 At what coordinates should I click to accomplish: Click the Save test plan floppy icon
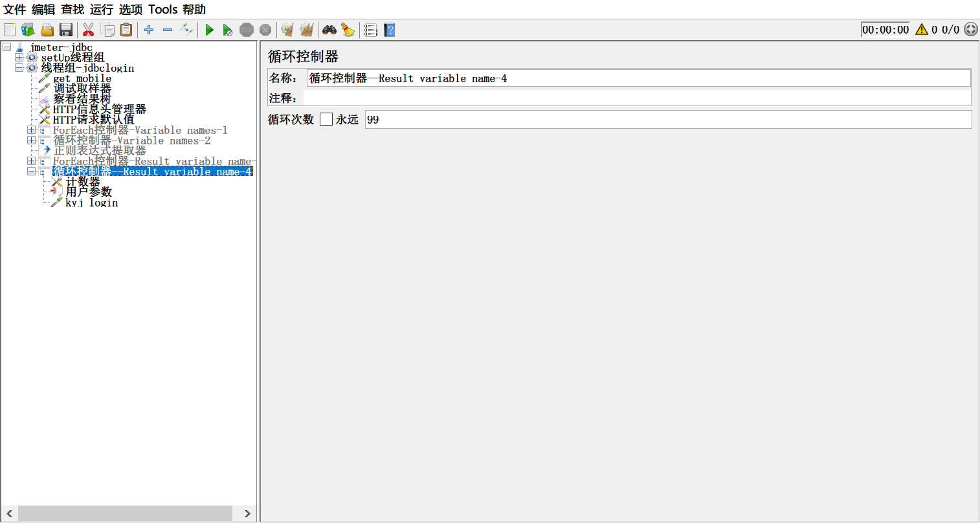[66, 30]
